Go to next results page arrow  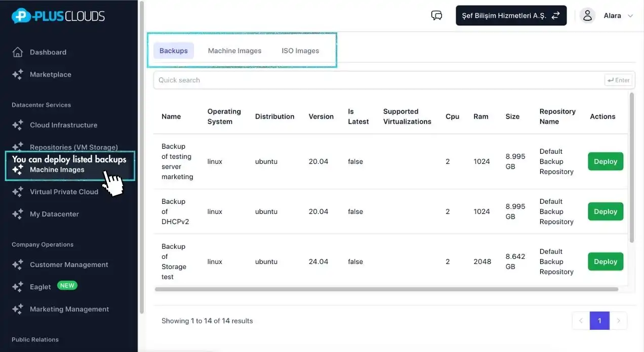pos(618,321)
